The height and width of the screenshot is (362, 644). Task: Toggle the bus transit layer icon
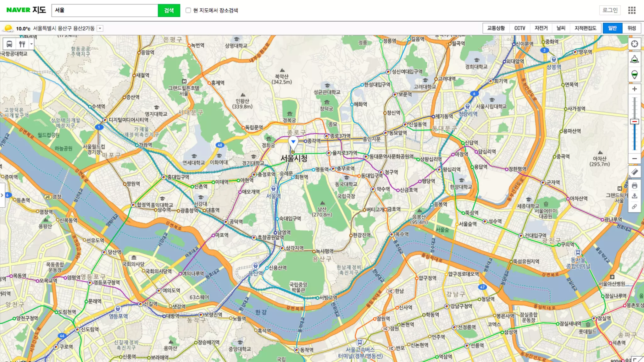coord(9,44)
